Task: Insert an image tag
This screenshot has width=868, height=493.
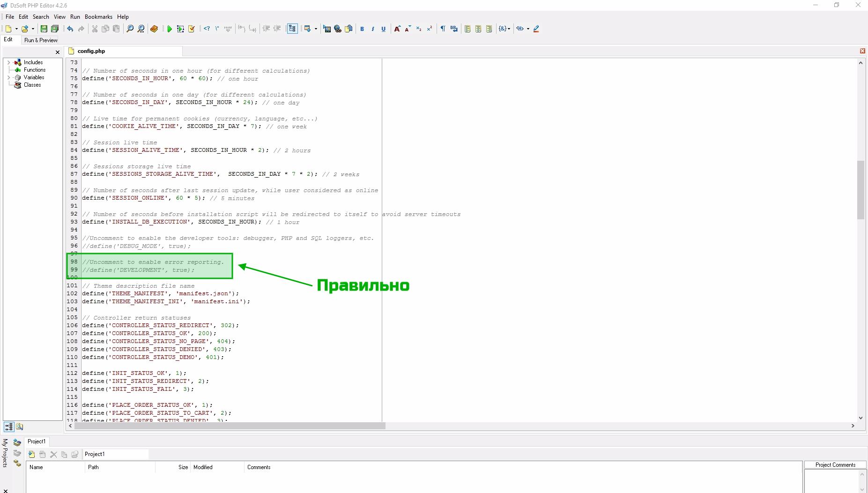Action: click(x=327, y=29)
